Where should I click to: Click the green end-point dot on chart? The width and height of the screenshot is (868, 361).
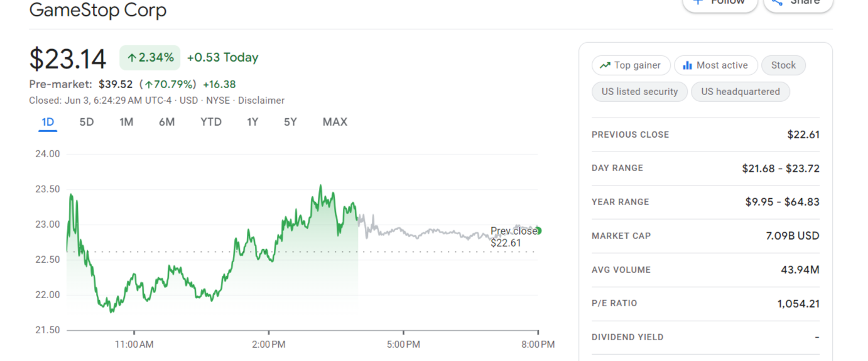538,231
